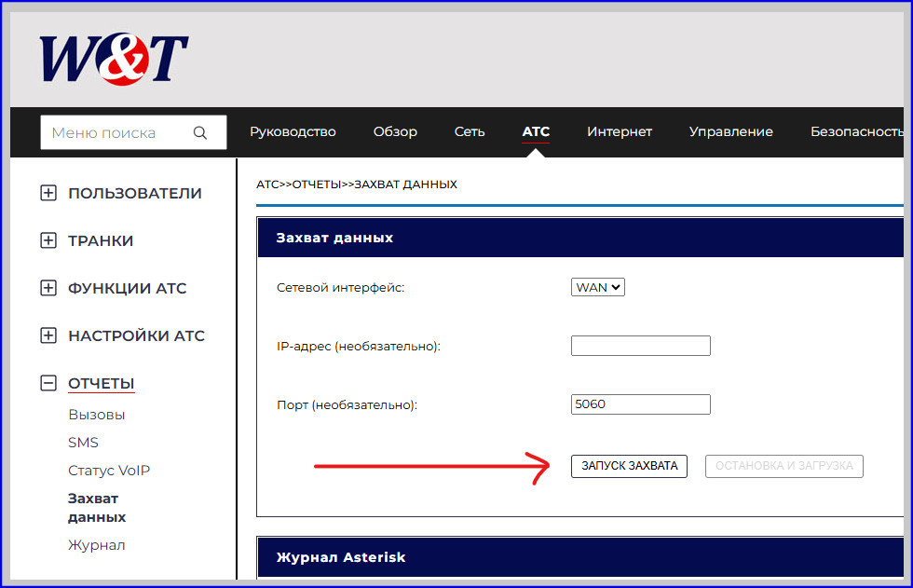This screenshot has width=913, height=588.
Task: Click the IP-адрес input field
Action: click(641, 346)
